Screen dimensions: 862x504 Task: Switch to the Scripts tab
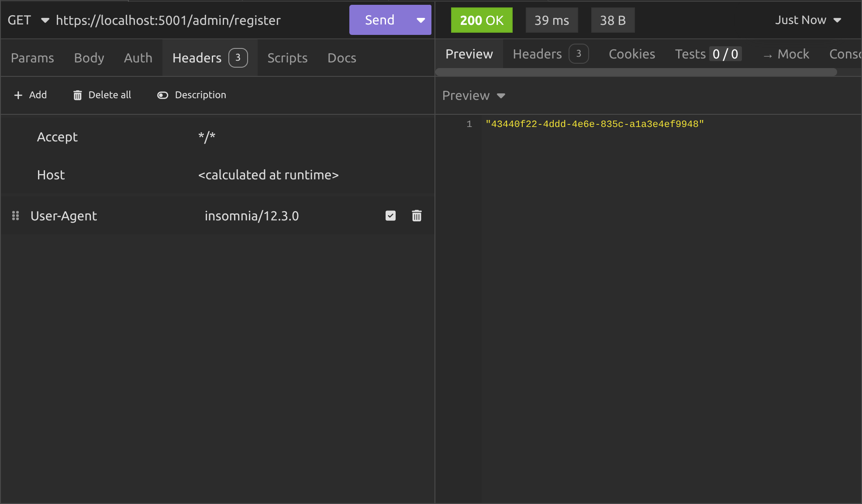287,58
